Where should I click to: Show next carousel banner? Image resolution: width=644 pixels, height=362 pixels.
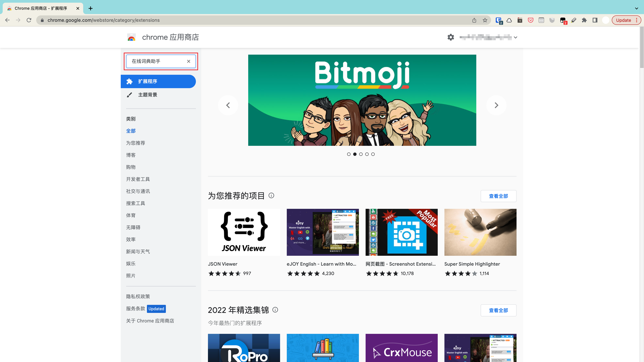tap(496, 105)
